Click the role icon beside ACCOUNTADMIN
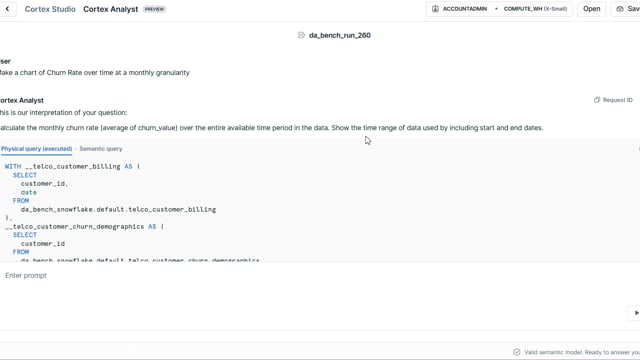 click(x=435, y=9)
